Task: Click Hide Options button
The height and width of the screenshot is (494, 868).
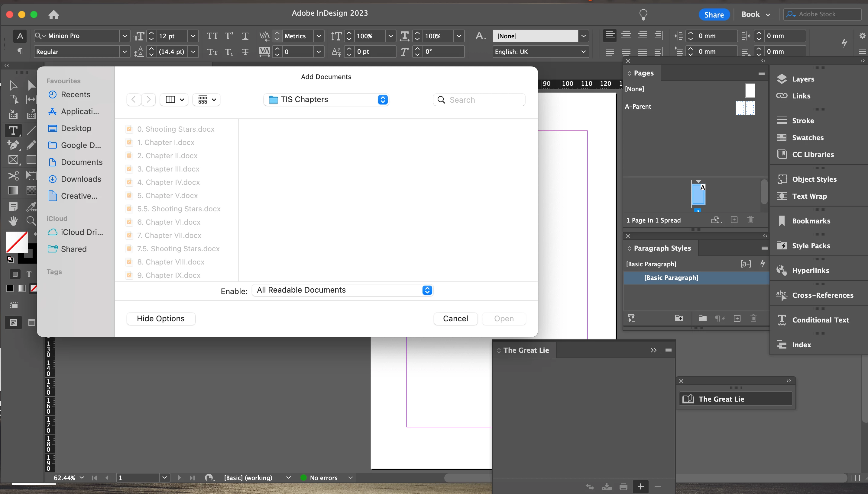Action: [x=160, y=318]
